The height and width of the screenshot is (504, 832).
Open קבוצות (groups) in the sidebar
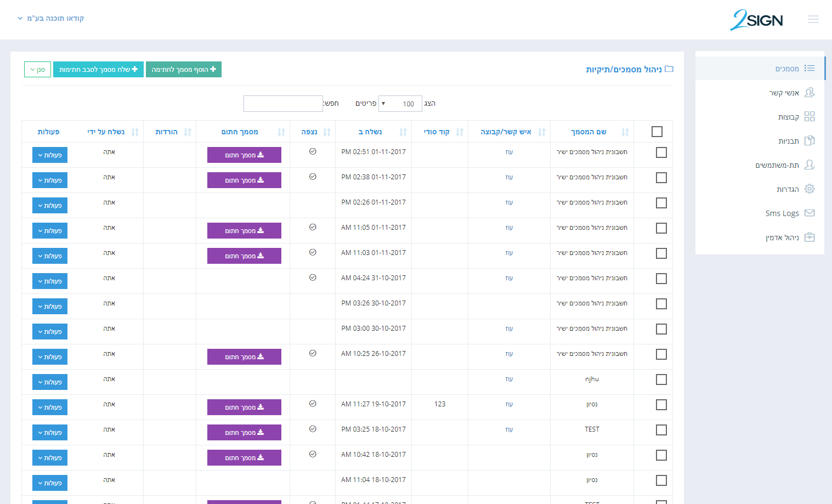click(x=760, y=117)
